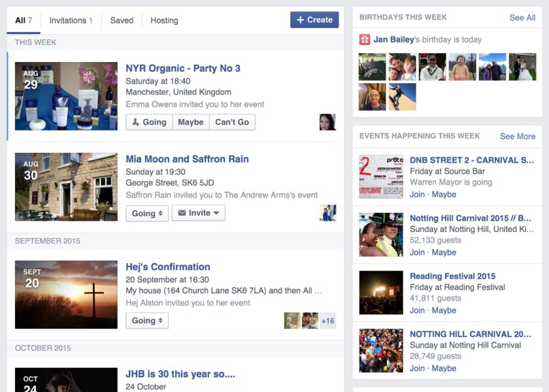
Task: Expand the Going dropdown for Hej's Confirmation
Action: tap(146, 320)
